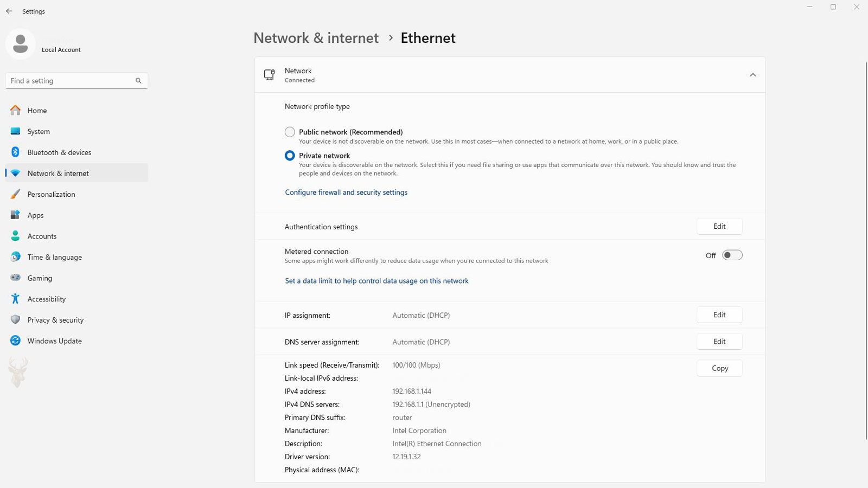Click the Privacy & security shield icon
The width and height of the screenshot is (868, 488).
[x=15, y=320]
